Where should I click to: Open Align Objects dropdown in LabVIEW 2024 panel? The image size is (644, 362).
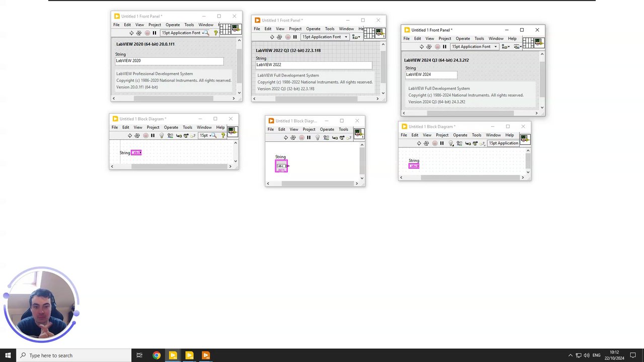(x=505, y=47)
